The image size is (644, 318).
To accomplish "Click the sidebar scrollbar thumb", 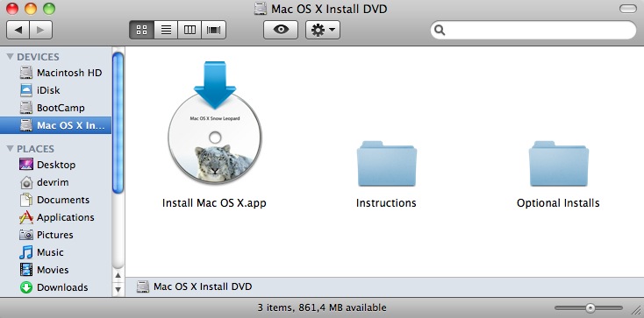I will [x=118, y=123].
